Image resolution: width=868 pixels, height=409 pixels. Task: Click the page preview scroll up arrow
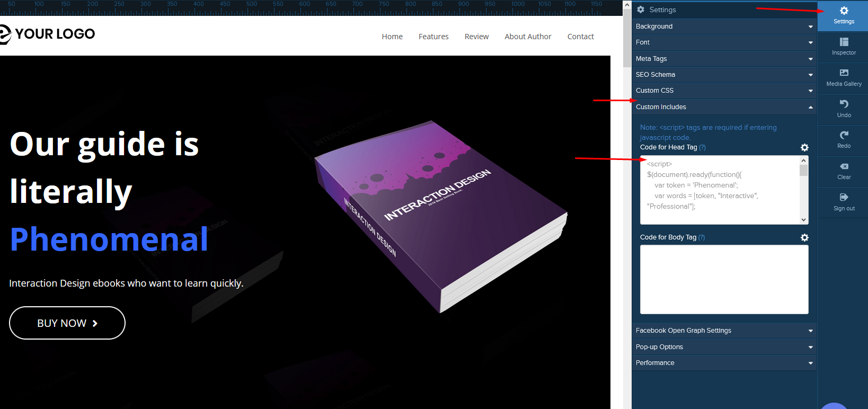point(627,4)
